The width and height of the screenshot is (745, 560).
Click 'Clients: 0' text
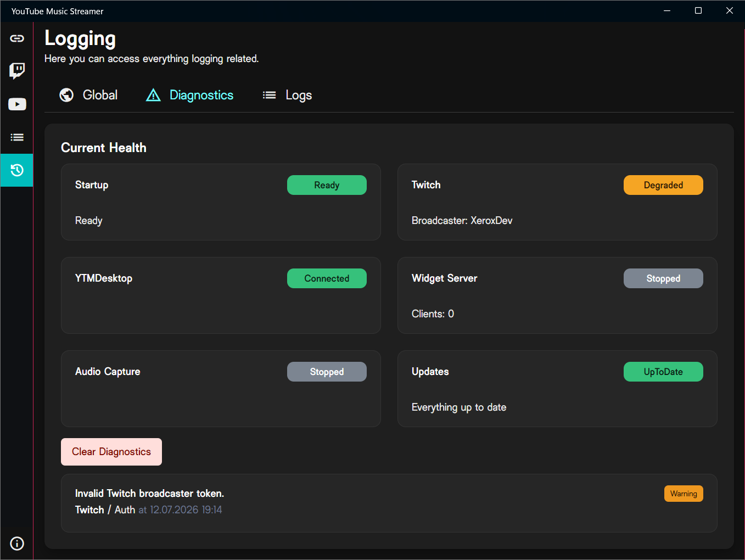coord(433,313)
